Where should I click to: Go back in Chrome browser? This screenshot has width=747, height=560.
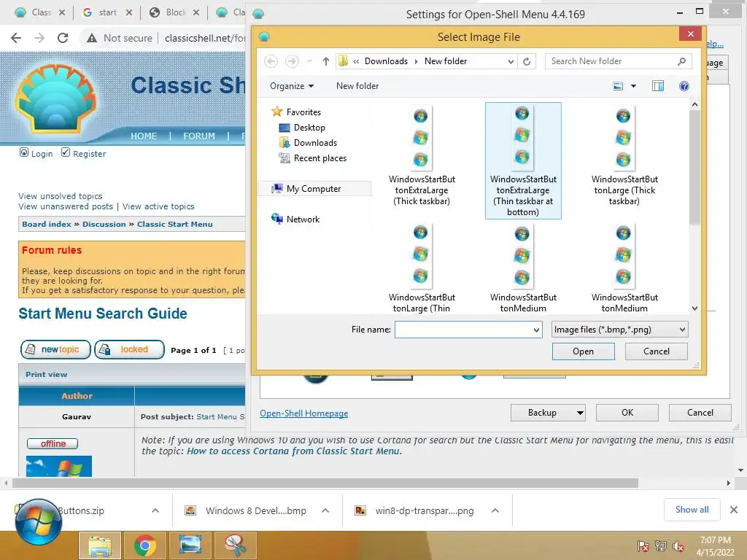[16, 38]
